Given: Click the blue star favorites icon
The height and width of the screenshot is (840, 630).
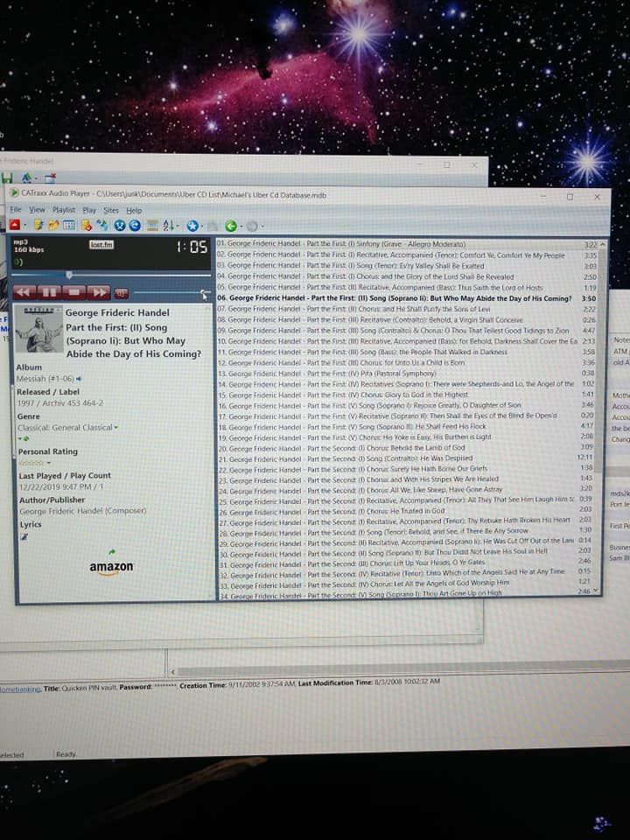Looking at the screenshot, I should click(192, 226).
